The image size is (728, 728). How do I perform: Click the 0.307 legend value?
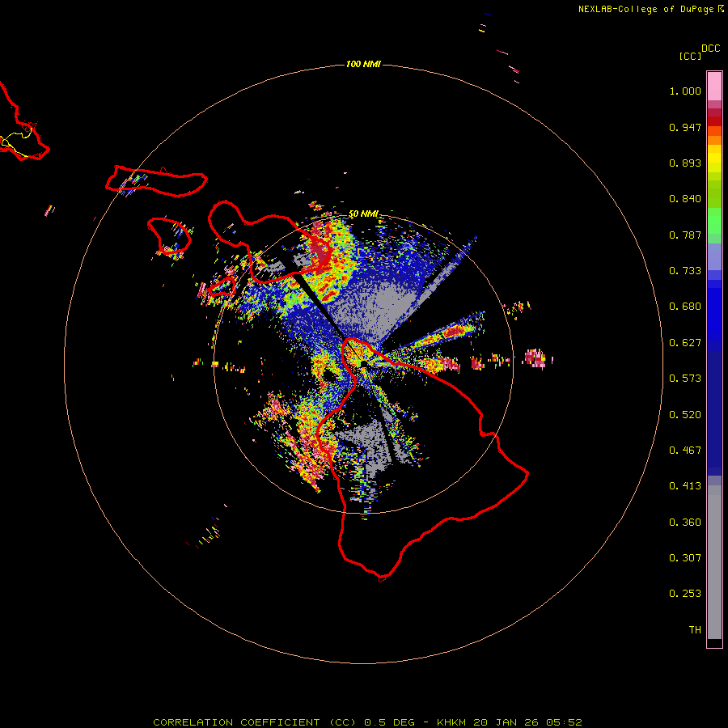click(x=685, y=558)
